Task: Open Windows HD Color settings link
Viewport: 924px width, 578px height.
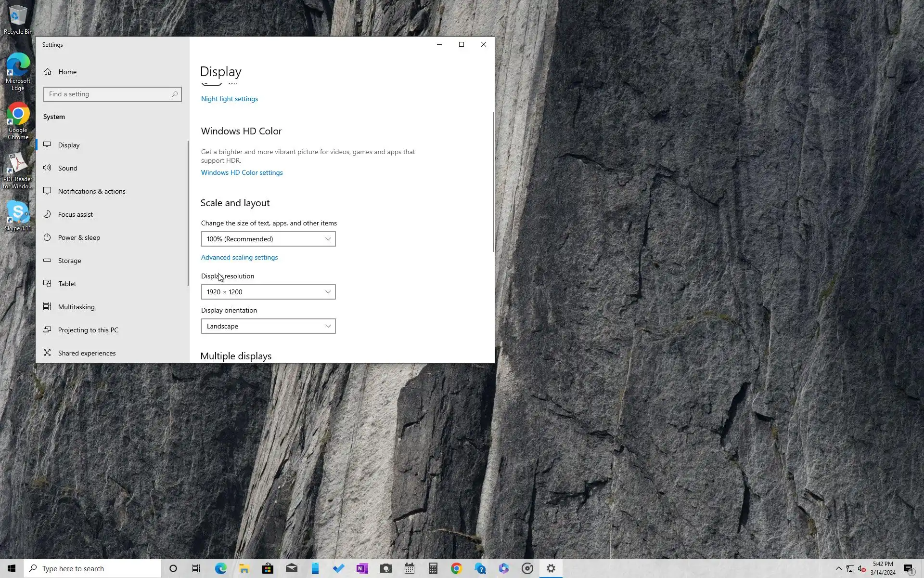Action: pyautogui.click(x=242, y=172)
